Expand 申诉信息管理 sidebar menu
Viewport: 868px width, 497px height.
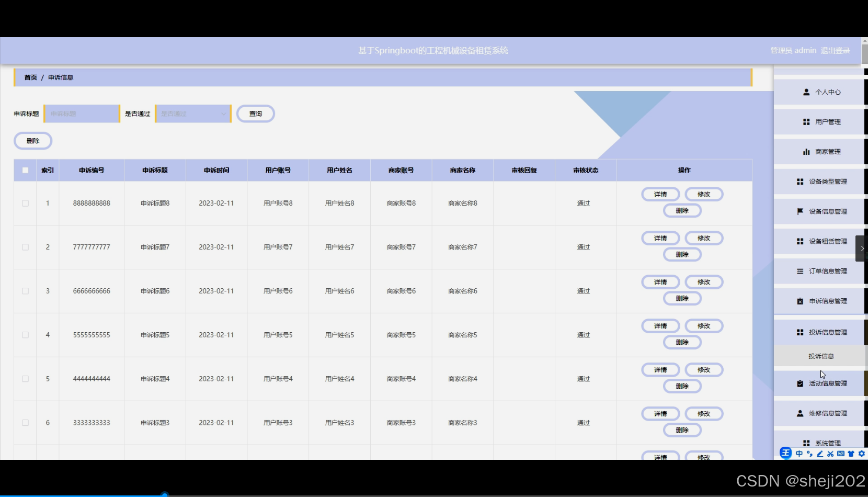(x=819, y=301)
